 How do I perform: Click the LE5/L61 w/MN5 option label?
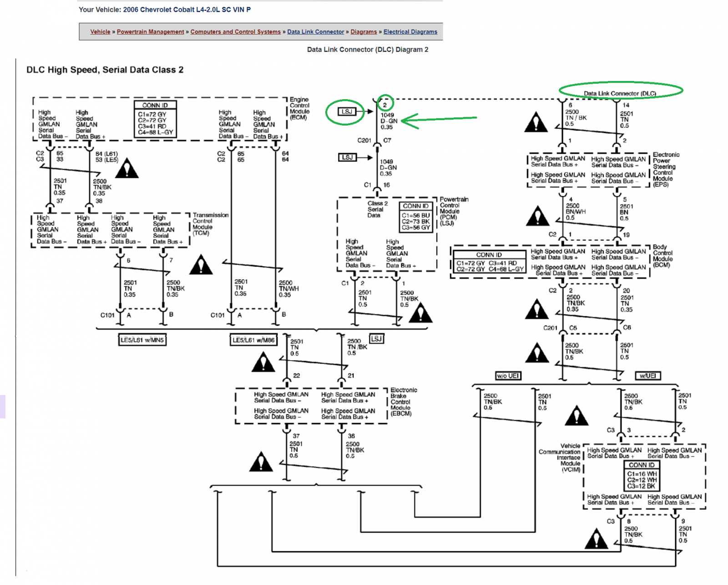click(x=142, y=340)
